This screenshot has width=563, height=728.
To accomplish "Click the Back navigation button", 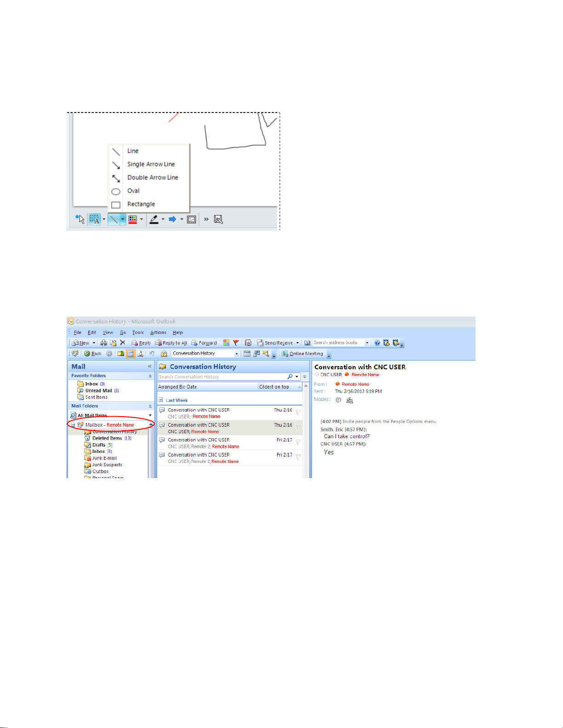I will point(93,354).
